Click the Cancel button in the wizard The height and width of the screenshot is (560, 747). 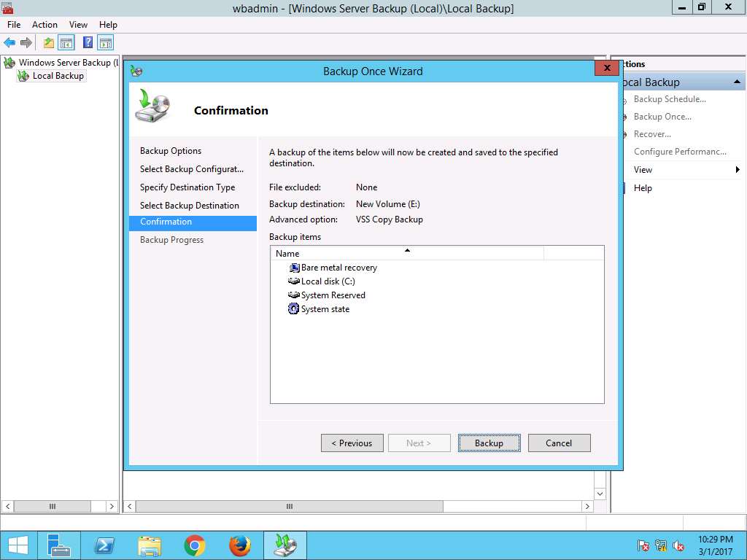(560, 443)
